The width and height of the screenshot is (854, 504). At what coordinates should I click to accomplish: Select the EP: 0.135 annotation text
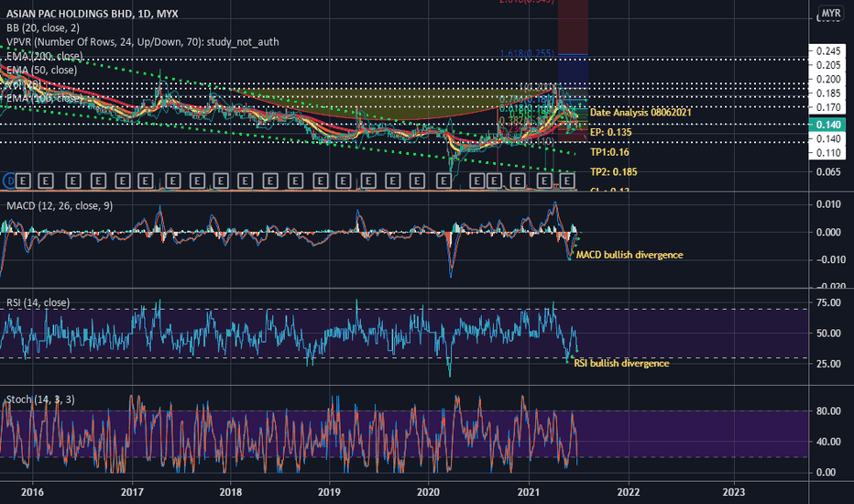(610, 132)
